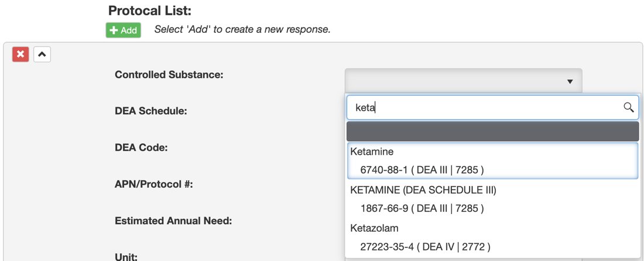Choose the Ketazolam option
Image resolution: width=644 pixels, height=261 pixels.
pyautogui.click(x=374, y=228)
